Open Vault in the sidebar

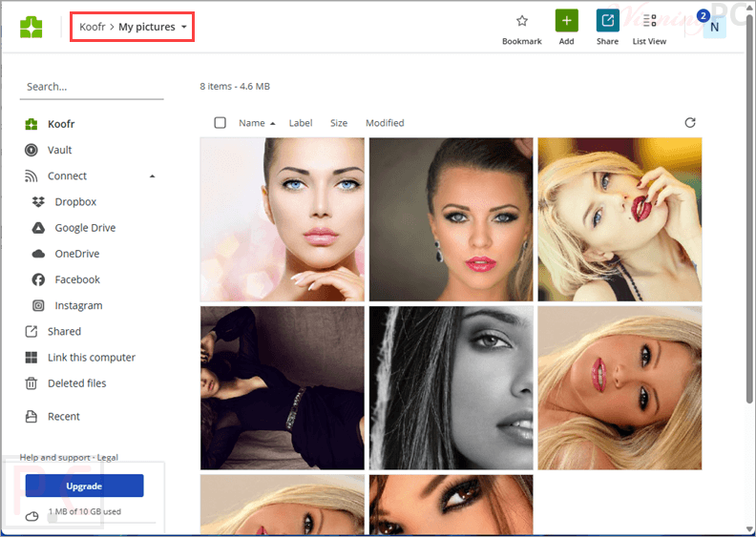(60, 151)
